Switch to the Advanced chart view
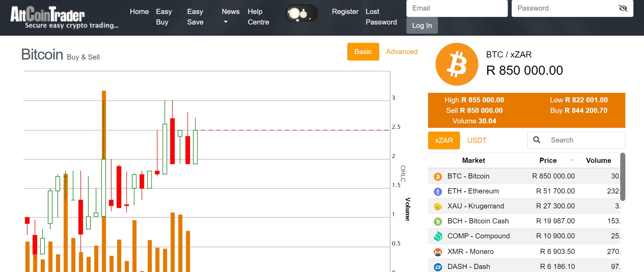 point(402,52)
